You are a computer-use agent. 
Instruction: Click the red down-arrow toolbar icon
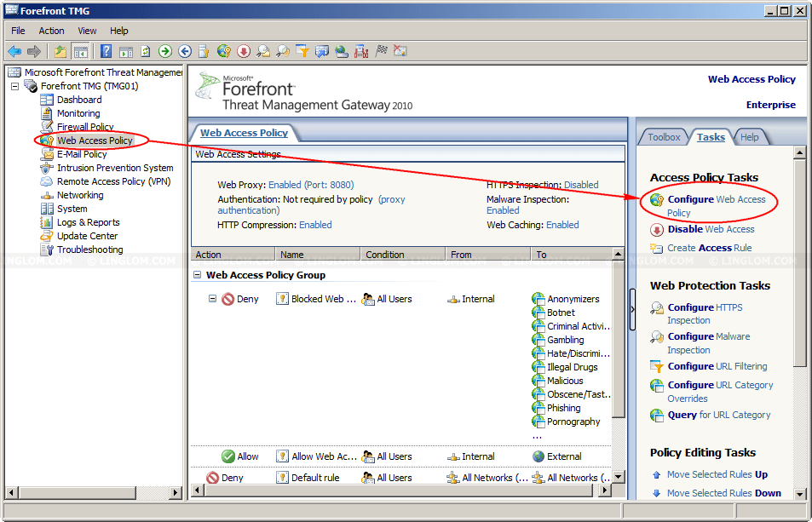coord(244,51)
